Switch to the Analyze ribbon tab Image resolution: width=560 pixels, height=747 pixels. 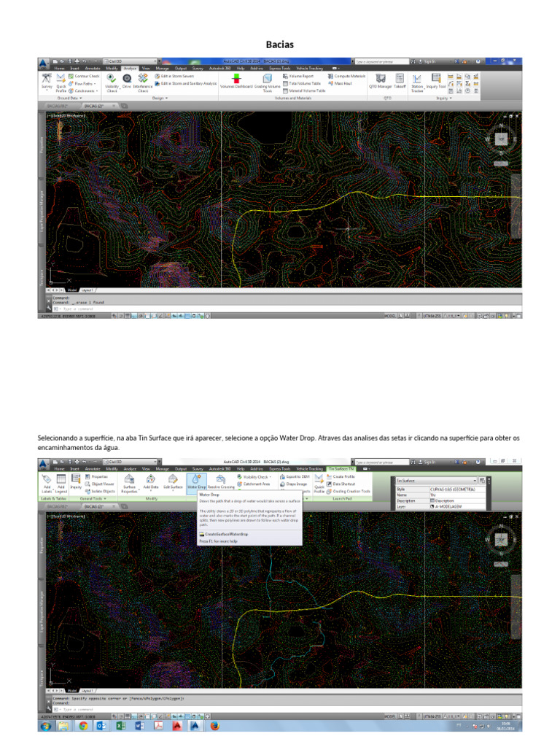coord(130,68)
